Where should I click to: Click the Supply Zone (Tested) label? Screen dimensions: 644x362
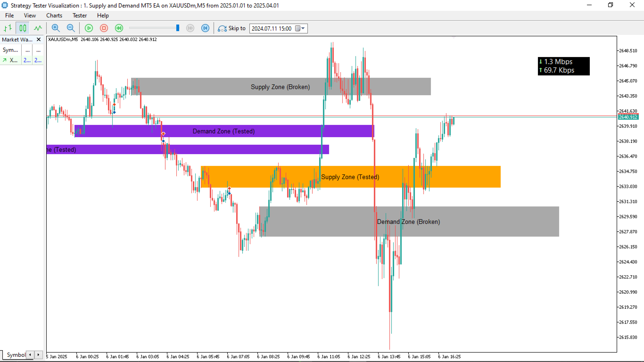tap(350, 177)
